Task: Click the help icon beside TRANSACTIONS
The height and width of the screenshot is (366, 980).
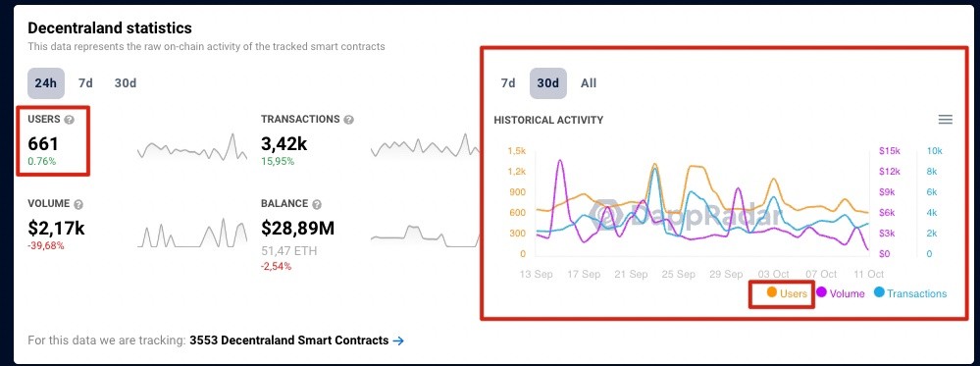Action: (x=349, y=120)
